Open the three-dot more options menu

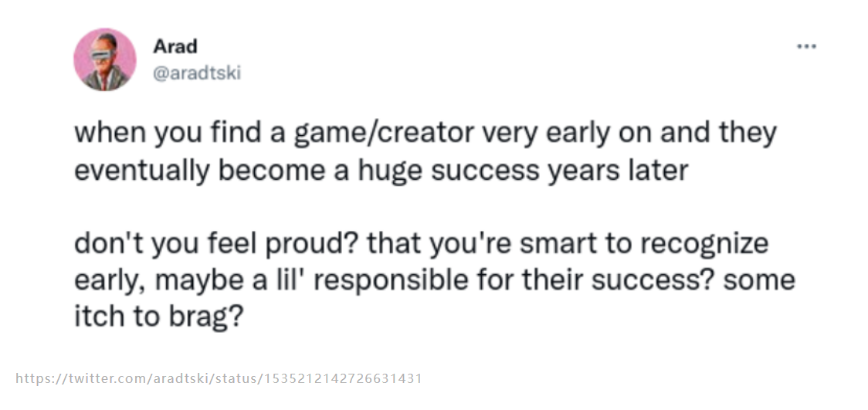pyautogui.click(x=806, y=46)
